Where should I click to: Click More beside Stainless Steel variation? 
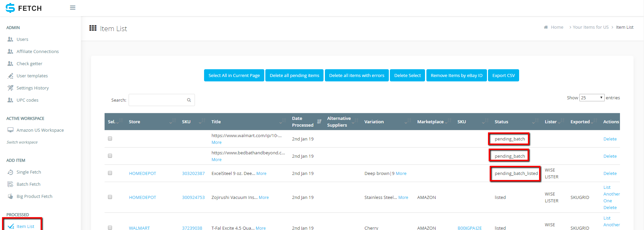tap(403, 197)
